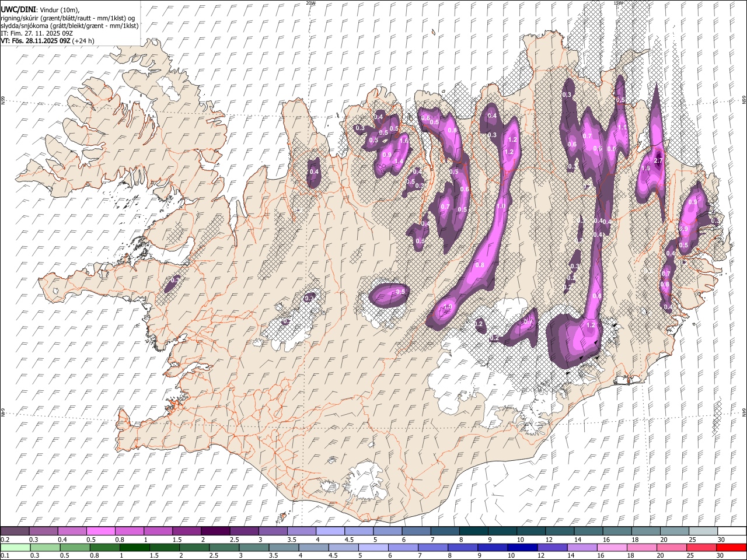Click the '12' label on the upper legend

[x=549, y=540]
